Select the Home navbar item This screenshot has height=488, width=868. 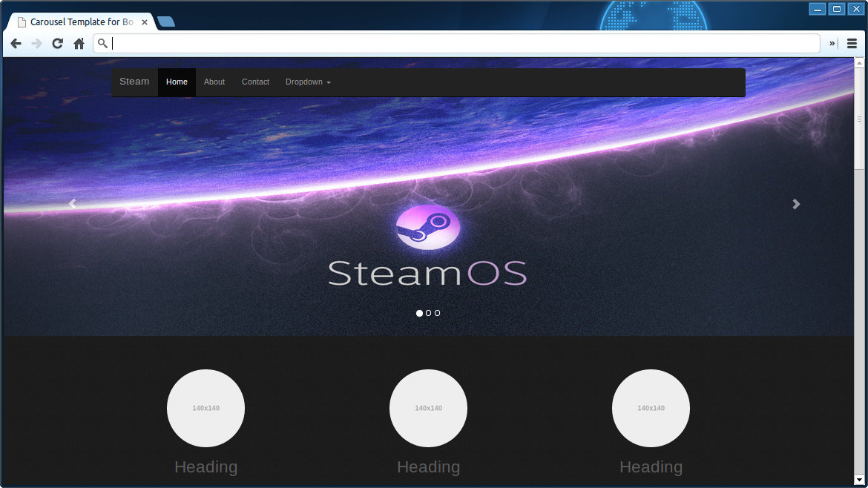tap(177, 82)
